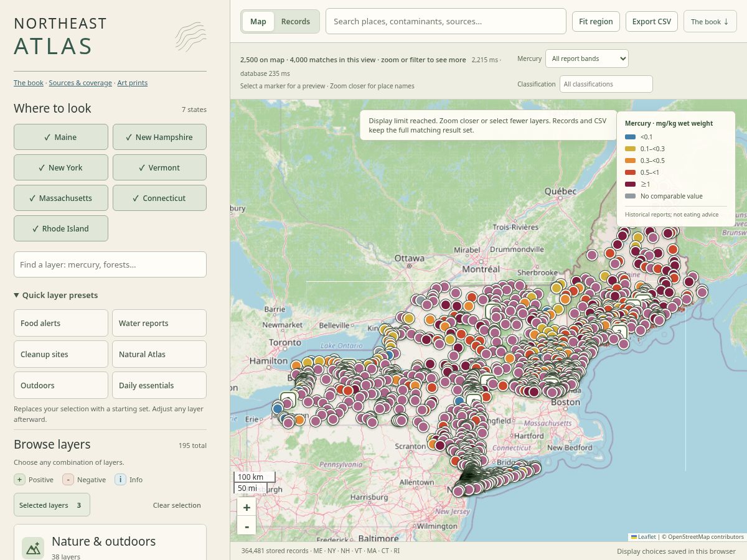Click 'Historical reports; not eating advice' note
This screenshot has height=560, width=747.
(672, 215)
